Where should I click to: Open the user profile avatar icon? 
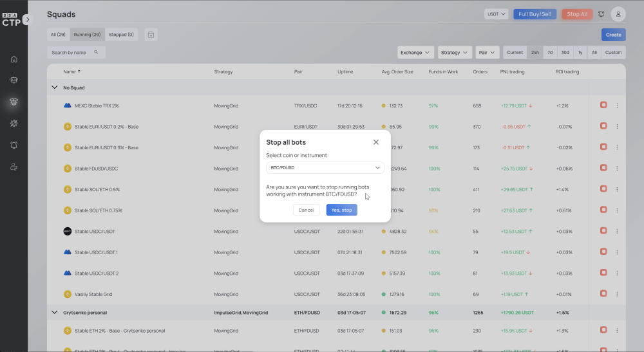coord(618,14)
